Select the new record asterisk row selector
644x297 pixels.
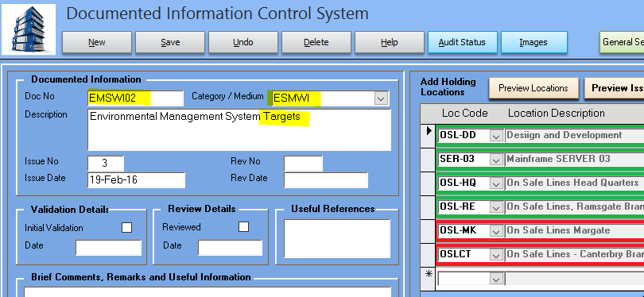(x=429, y=279)
